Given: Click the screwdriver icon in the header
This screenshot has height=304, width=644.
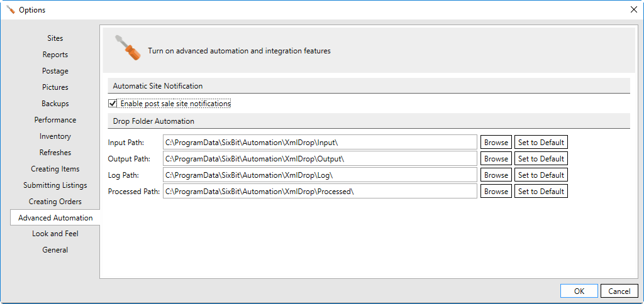Looking at the screenshot, I should point(127,48).
